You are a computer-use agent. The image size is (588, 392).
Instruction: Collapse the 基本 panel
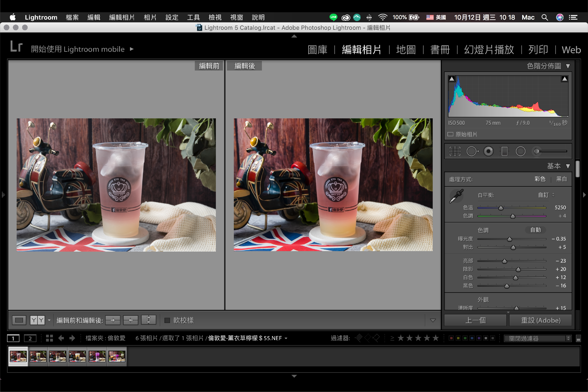(x=568, y=166)
